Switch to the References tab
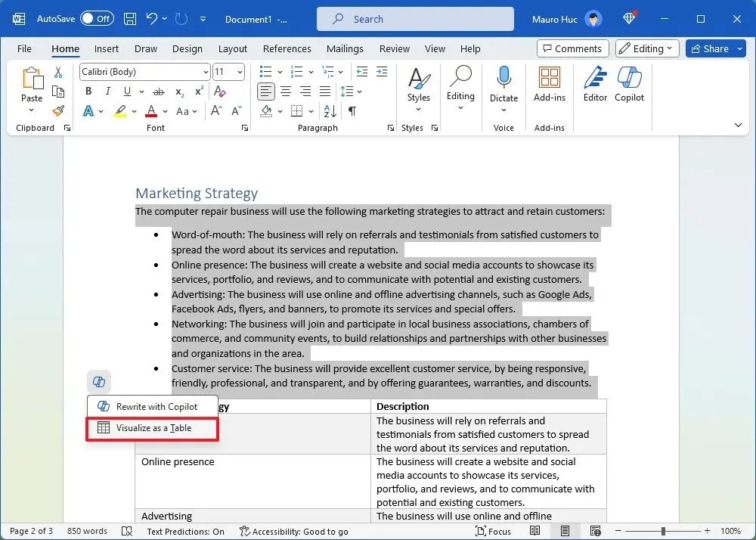Image resolution: width=756 pixels, height=540 pixels. coord(287,48)
